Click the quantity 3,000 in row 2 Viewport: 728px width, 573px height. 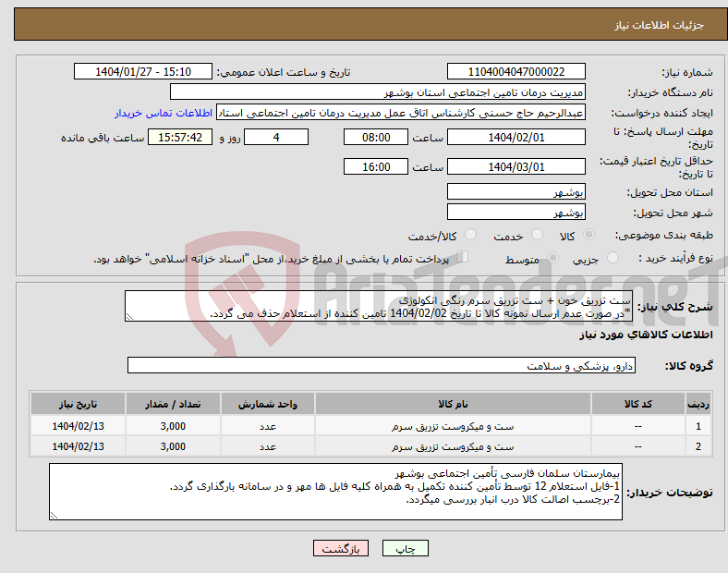173,446
